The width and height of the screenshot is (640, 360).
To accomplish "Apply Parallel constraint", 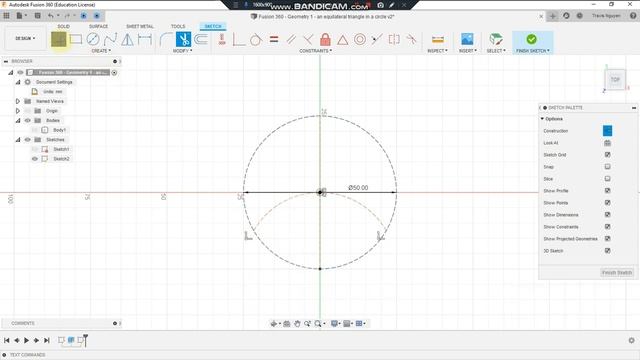I will 291,39.
